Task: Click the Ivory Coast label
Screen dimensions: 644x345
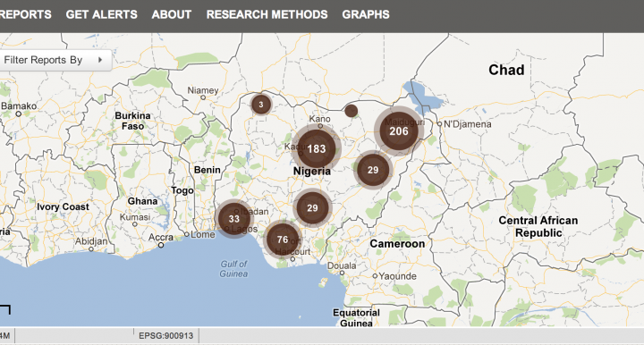Action: (x=63, y=206)
